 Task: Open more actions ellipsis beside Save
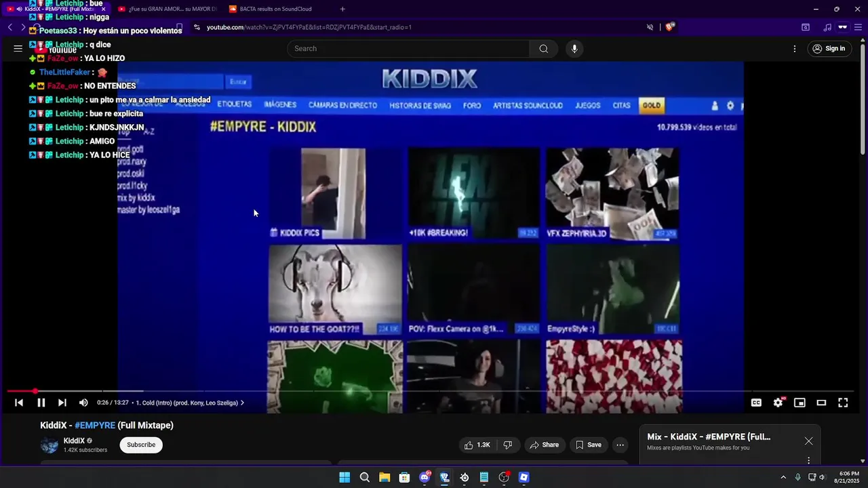tap(620, 445)
